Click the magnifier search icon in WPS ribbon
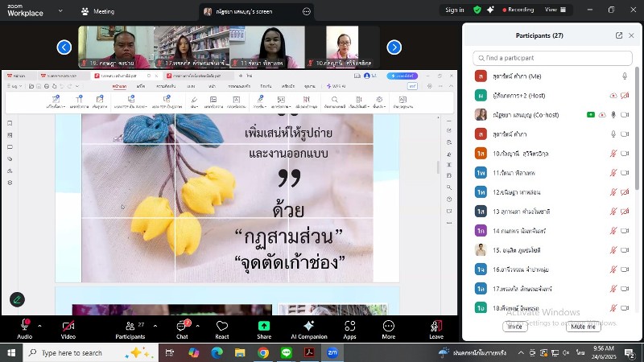 pos(335,100)
